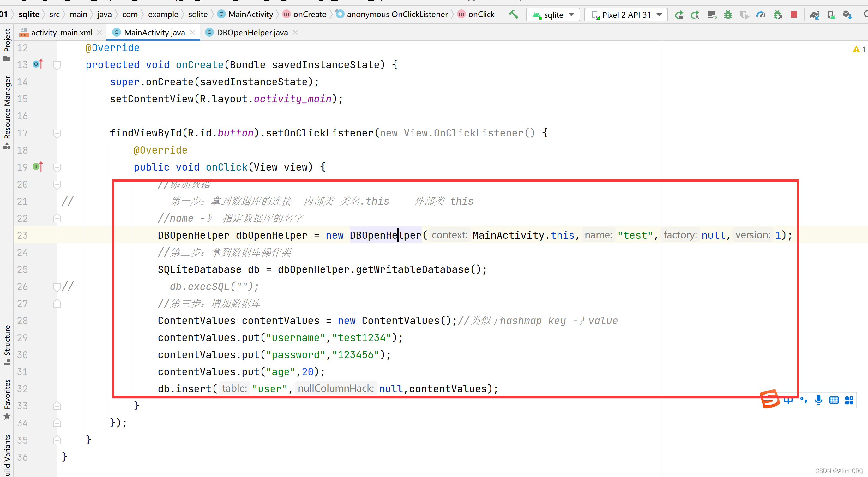Click "username" string on line 29
This screenshot has width=868, height=477.
coord(296,337)
